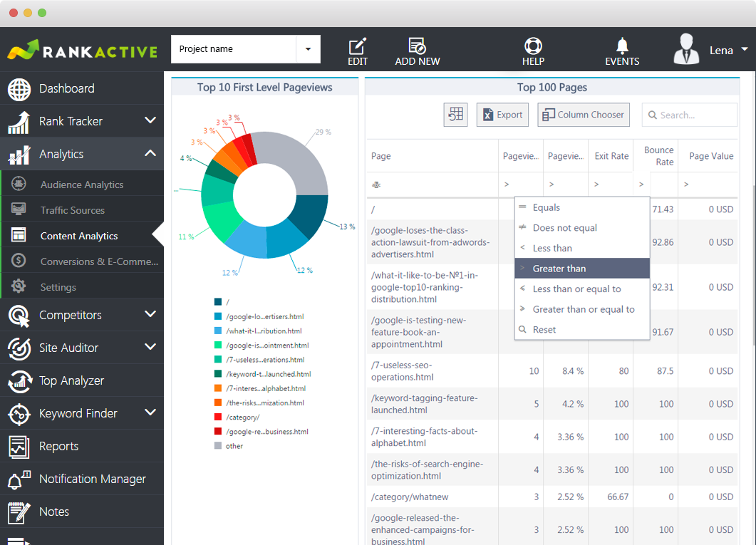This screenshot has width=756, height=545.
Task: Choose Reset in filter menu
Action: click(x=582, y=329)
